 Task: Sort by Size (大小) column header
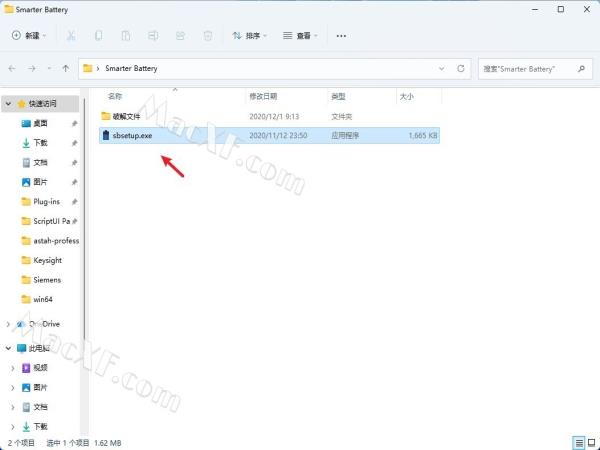[x=407, y=96]
